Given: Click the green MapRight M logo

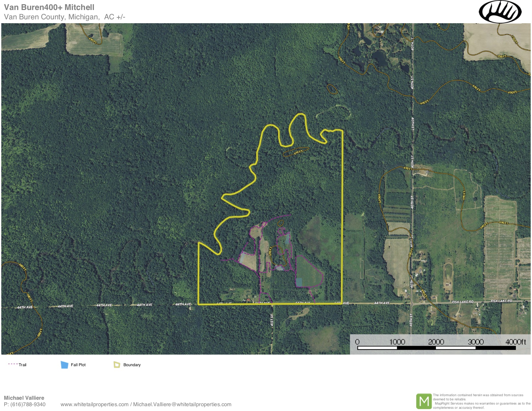Looking at the screenshot, I should tap(424, 401).
